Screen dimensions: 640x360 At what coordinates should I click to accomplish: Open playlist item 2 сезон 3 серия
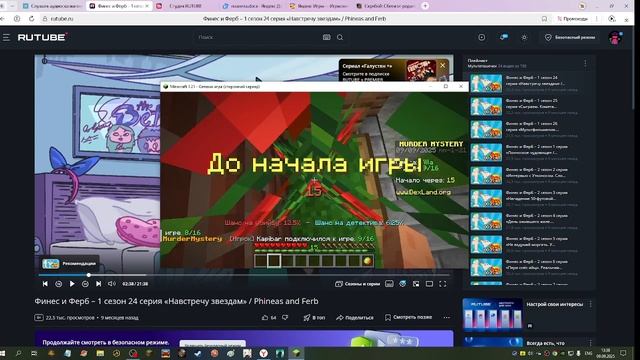(527, 199)
